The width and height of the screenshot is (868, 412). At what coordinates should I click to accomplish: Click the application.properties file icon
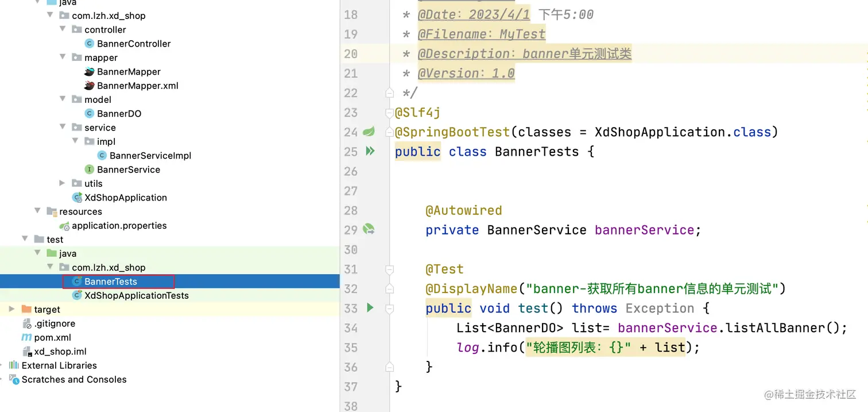pyautogui.click(x=64, y=226)
